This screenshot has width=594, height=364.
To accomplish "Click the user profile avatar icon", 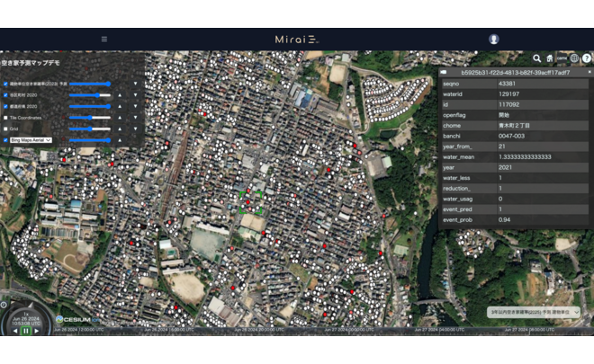I will click(x=493, y=39).
